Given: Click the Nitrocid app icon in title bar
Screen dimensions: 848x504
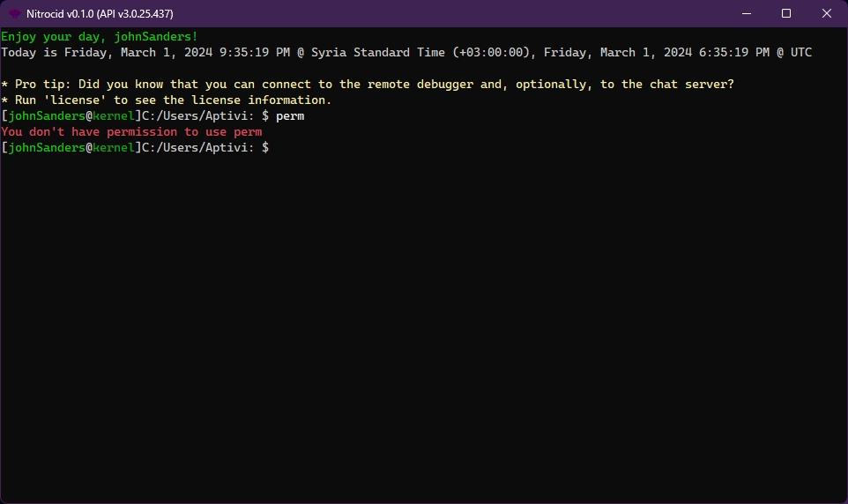Looking at the screenshot, I should [15, 13].
